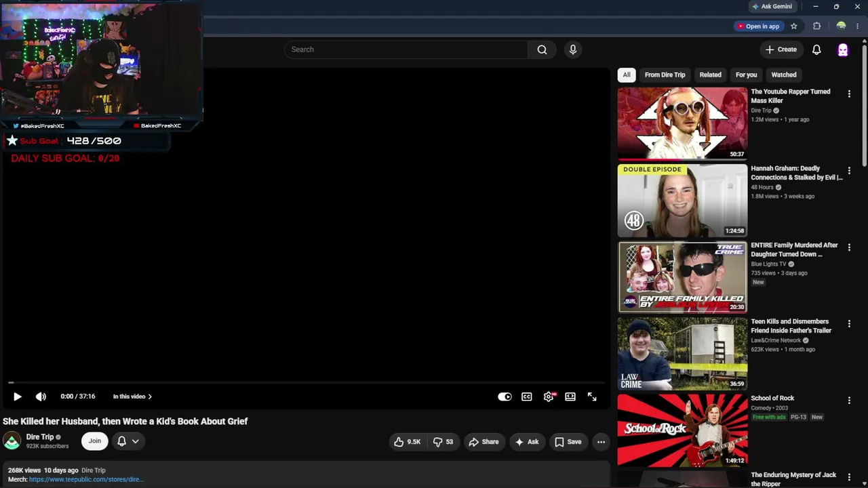Turn on closed captions (CC) button
The image size is (868, 488).
(527, 396)
